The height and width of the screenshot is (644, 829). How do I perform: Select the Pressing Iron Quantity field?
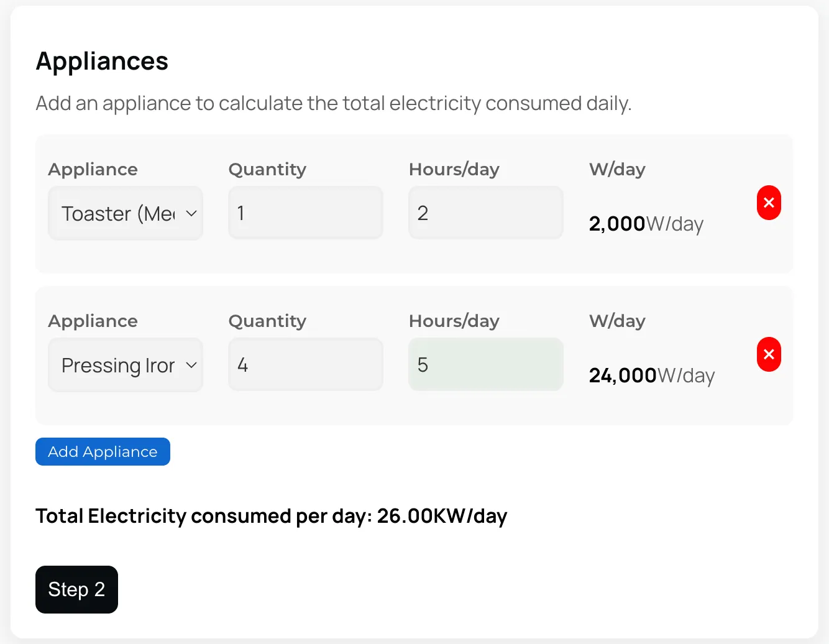click(305, 365)
